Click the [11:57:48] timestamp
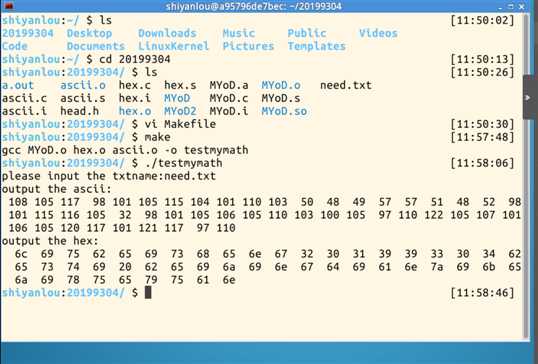 pos(482,137)
